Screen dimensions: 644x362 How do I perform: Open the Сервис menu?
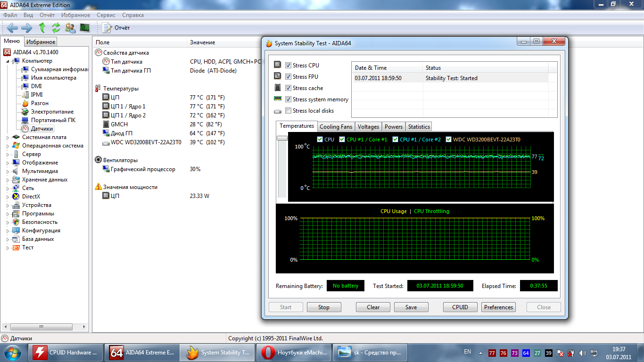[106, 15]
